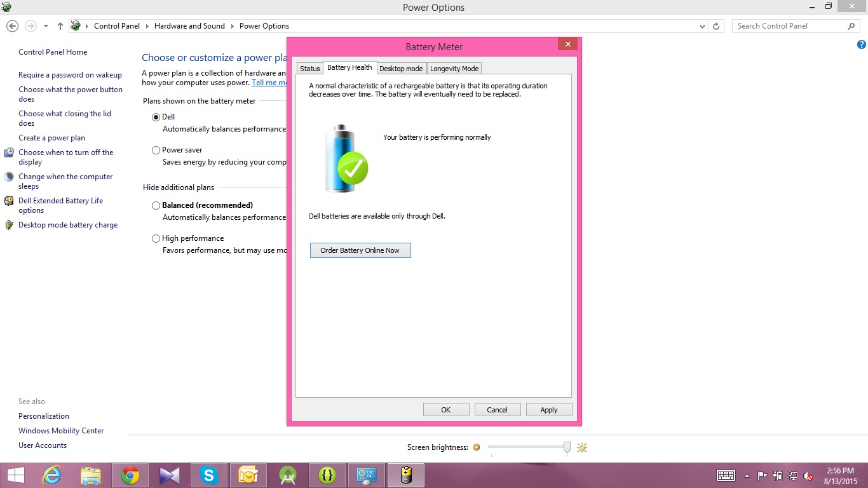Open the touch keyboard from the tray
This screenshot has height=488, width=868.
[x=726, y=475]
